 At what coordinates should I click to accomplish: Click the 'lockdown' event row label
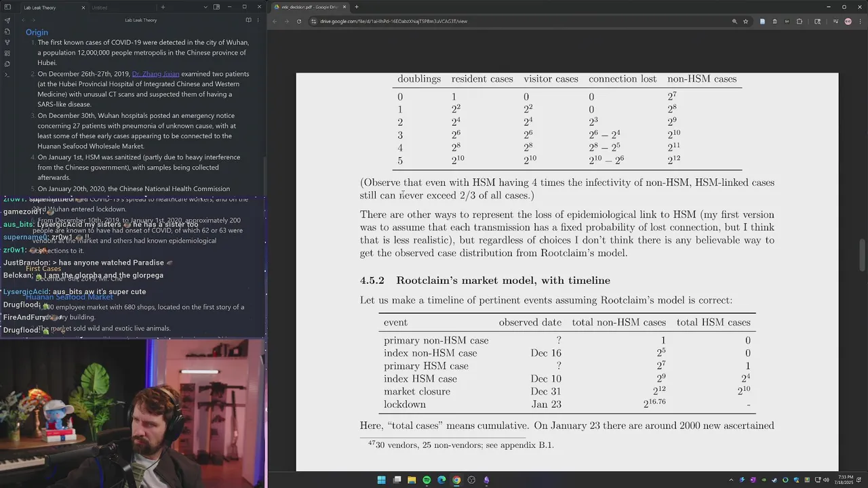tap(405, 405)
